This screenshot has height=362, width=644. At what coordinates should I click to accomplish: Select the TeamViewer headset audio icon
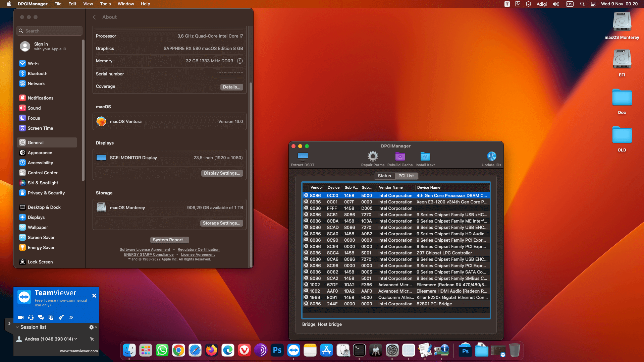point(31,317)
